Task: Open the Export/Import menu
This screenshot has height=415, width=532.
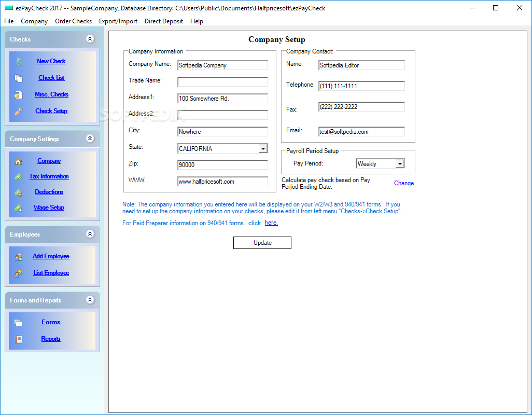Action: click(118, 21)
